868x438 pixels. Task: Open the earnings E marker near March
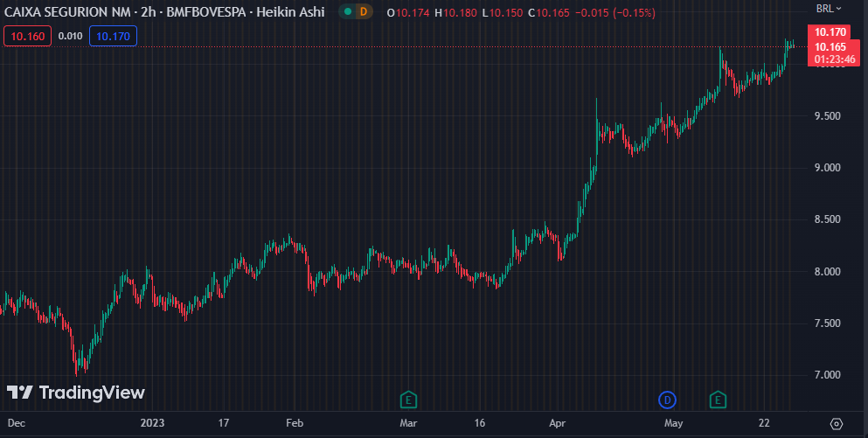coord(408,399)
